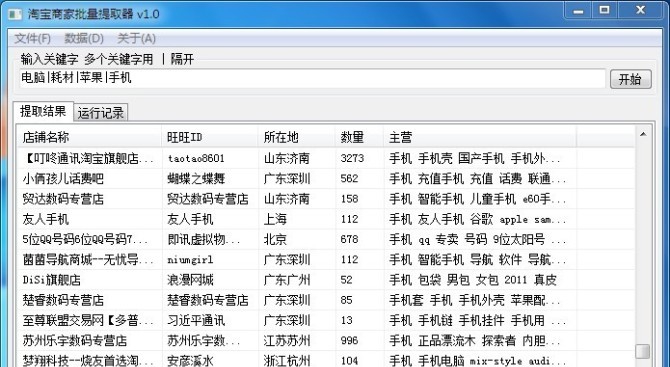Switch to the 运行记录 tab
Viewport: 670px width, 367px height.
[101, 113]
